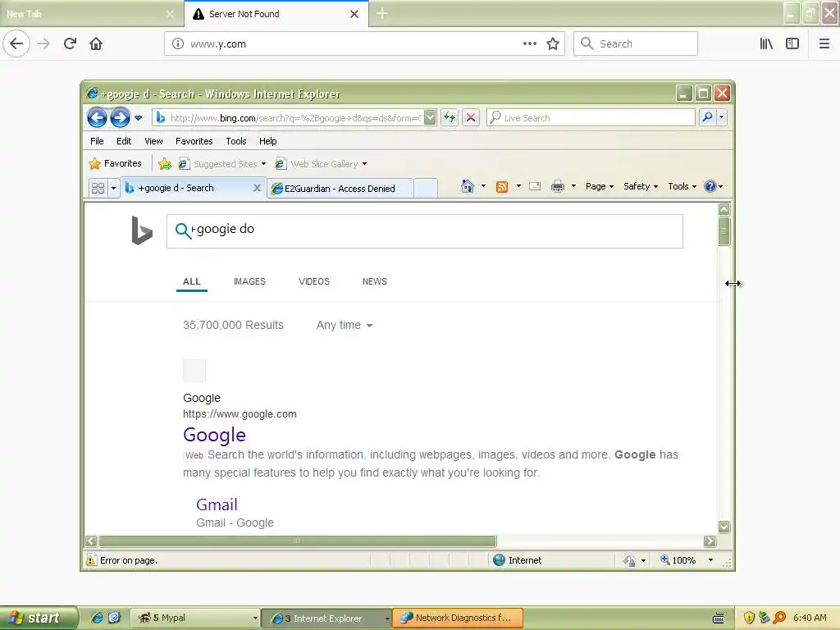Click the RSS feeds icon
Screen dimensions: 840x630
tap(502, 186)
